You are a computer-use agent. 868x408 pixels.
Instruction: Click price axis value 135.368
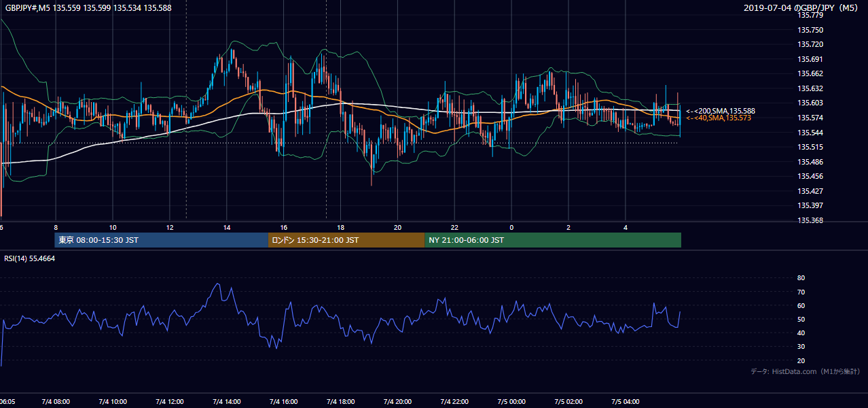click(810, 220)
